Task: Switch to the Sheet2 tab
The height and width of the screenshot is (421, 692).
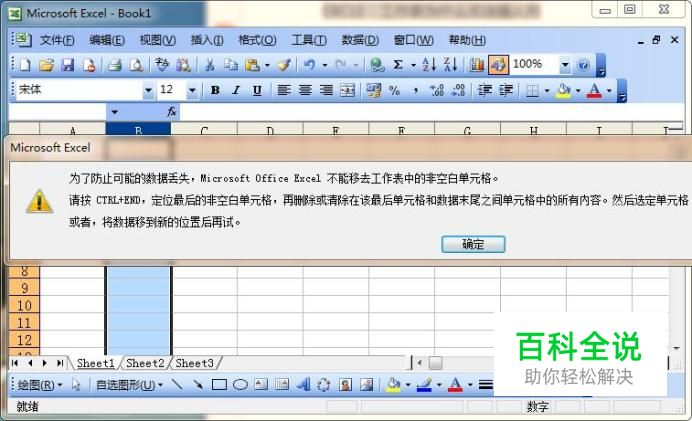Action: (145, 363)
